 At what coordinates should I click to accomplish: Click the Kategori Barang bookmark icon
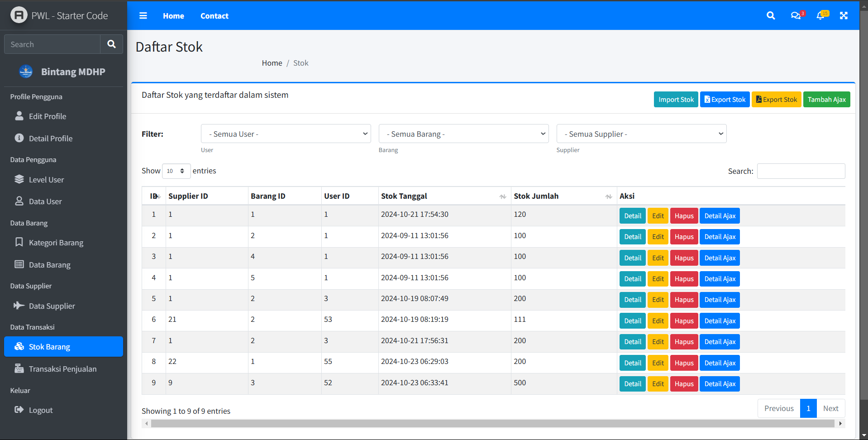19,242
